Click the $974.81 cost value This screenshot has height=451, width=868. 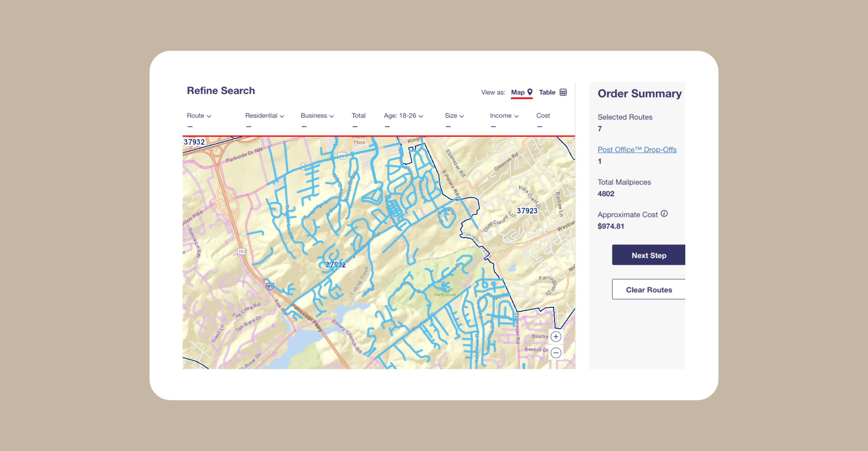pyautogui.click(x=611, y=226)
